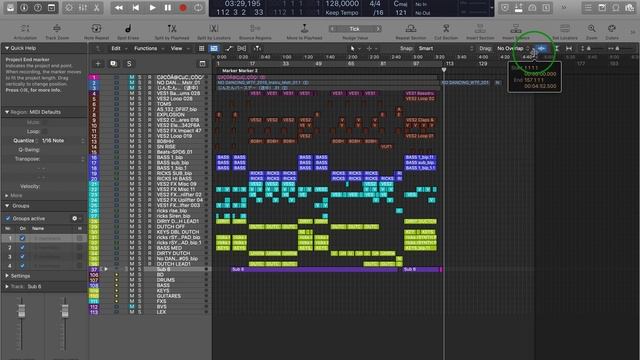The height and width of the screenshot is (360, 640).
Task: Collapse the Quick Help section
Action: (7, 48)
